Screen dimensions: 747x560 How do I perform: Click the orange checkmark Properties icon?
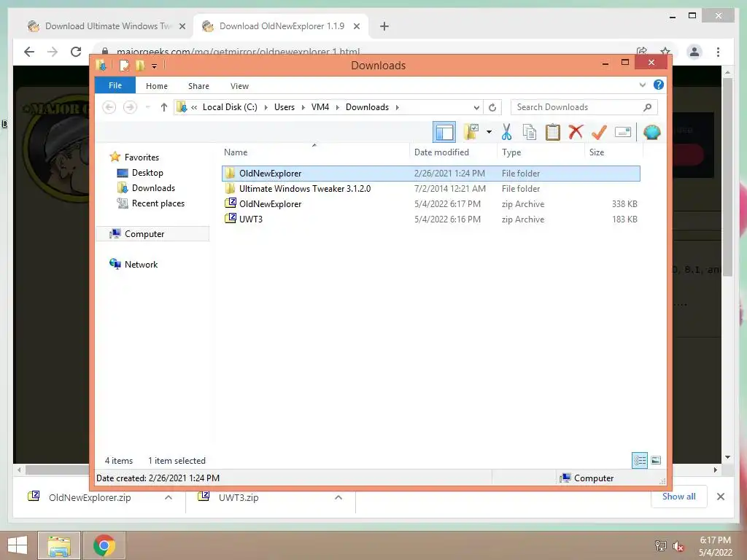(x=599, y=132)
